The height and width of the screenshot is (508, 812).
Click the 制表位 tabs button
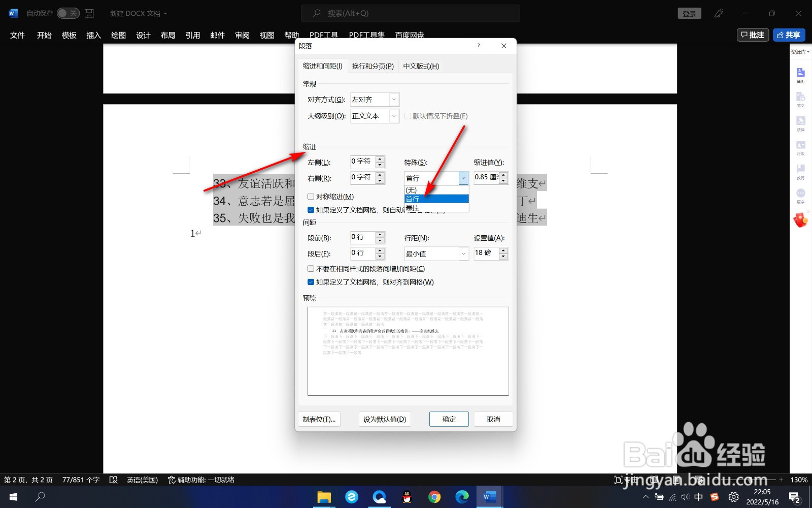[319, 419]
